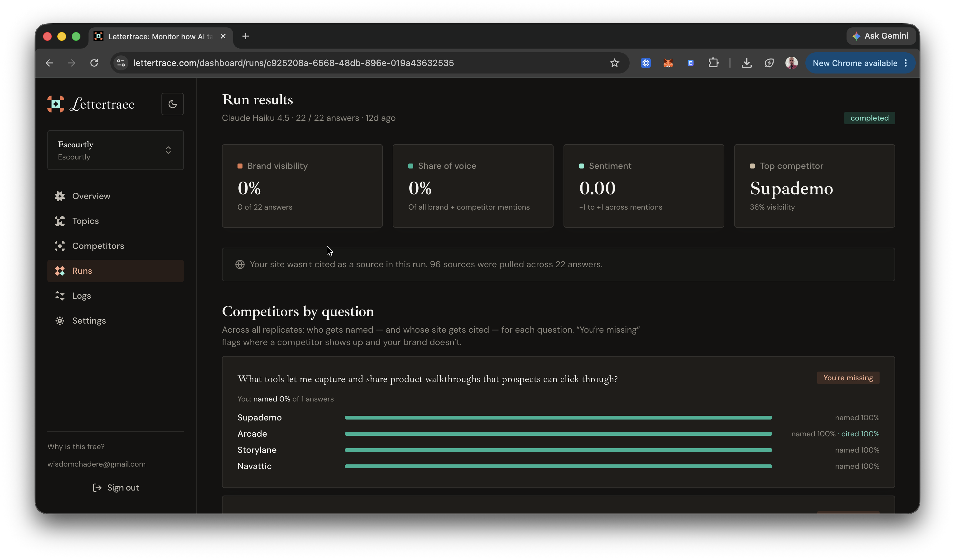This screenshot has width=955, height=560.
Task: Click the blue snowflake extension icon
Action: [646, 63]
